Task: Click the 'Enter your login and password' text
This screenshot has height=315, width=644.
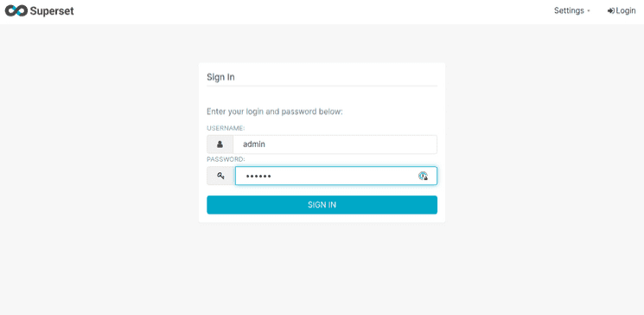Action: 274,112
